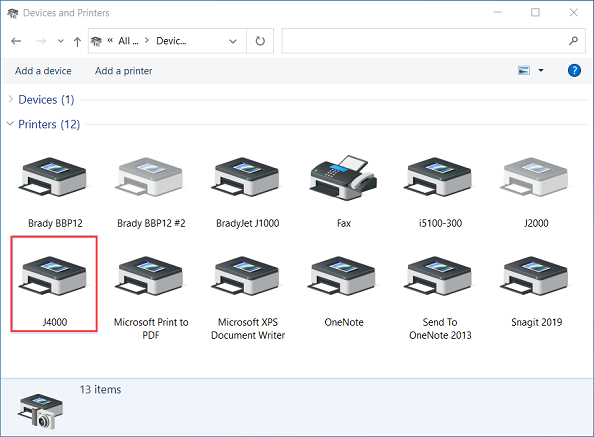Screen dimensions: 594x437
Task: Refresh the Devices and Printers view
Action: coord(260,41)
